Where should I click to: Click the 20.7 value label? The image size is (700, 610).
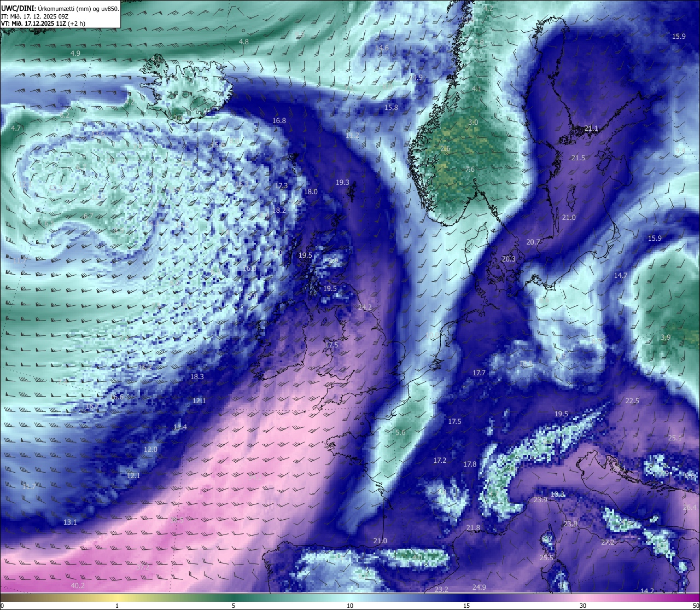coord(533,242)
